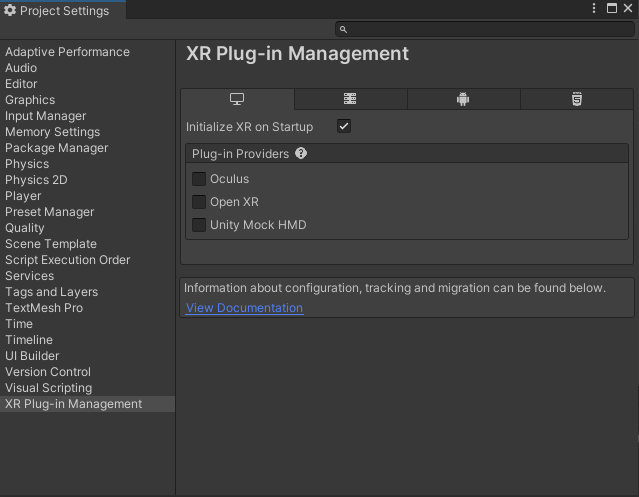The height and width of the screenshot is (497, 639).
Task: Close the Project Settings window
Action: [628, 8]
